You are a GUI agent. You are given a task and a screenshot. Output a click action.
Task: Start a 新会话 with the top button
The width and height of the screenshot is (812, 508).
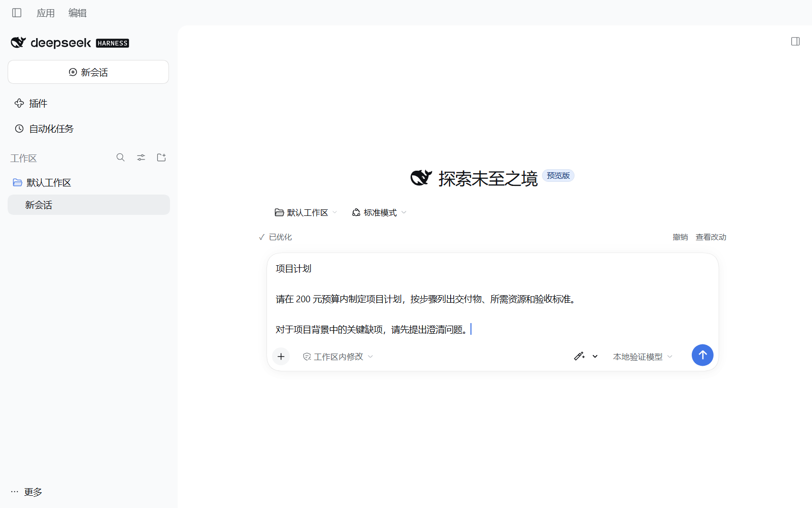pyautogui.click(x=88, y=72)
